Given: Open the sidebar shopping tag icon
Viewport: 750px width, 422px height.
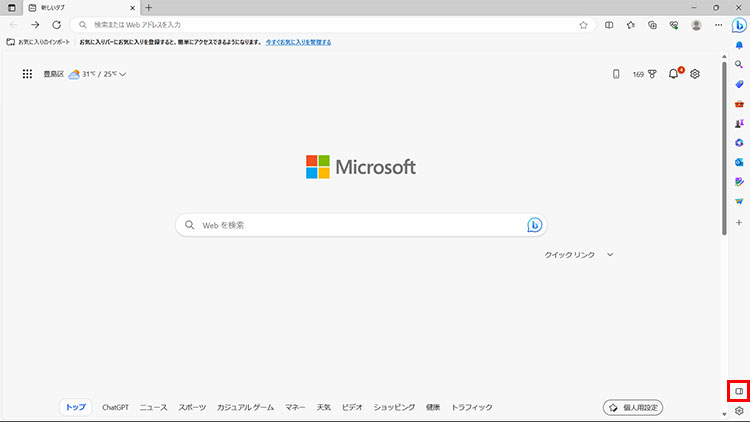Looking at the screenshot, I should pos(739,84).
